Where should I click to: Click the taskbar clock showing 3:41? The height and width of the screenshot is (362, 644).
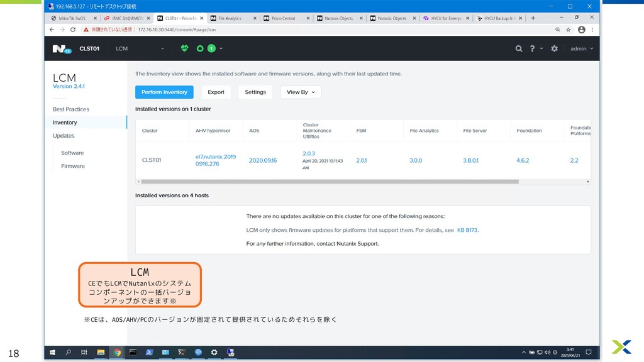570,352
